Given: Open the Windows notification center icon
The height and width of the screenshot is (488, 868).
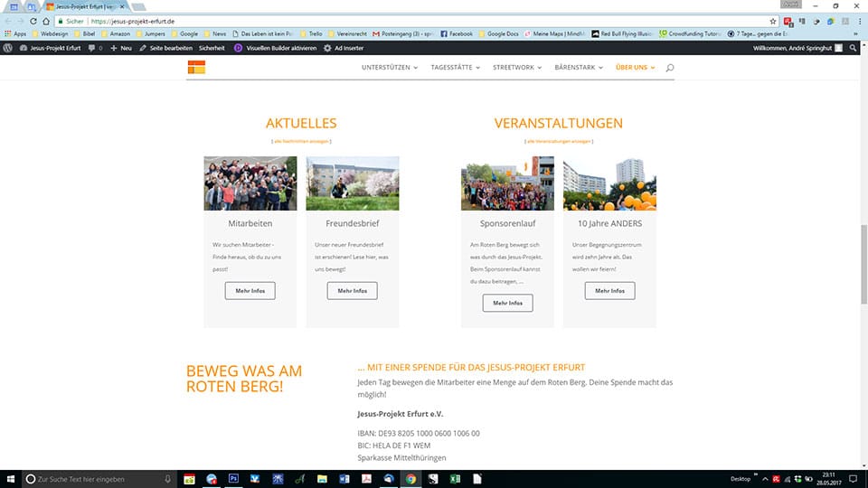Looking at the screenshot, I should click(x=853, y=479).
